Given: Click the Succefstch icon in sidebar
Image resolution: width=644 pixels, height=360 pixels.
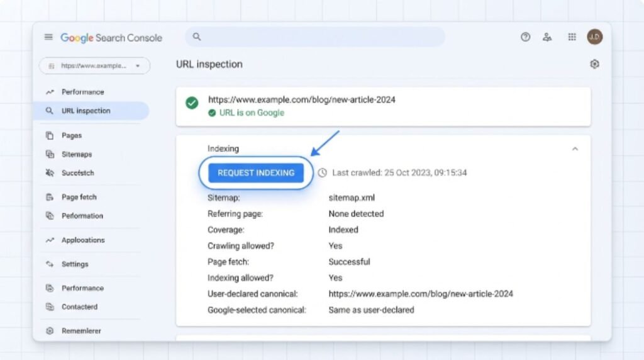Looking at the screenshot, I should click(x=50, y=173).
